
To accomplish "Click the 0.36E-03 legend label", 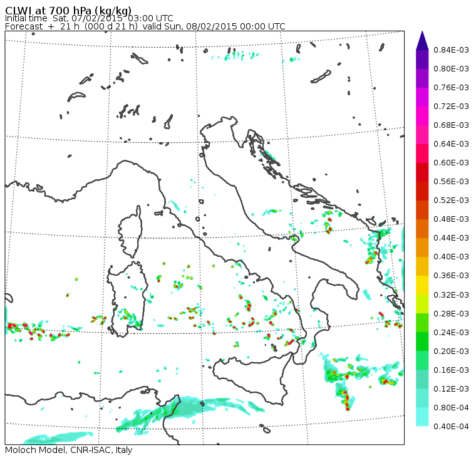I will click(451, 276).
